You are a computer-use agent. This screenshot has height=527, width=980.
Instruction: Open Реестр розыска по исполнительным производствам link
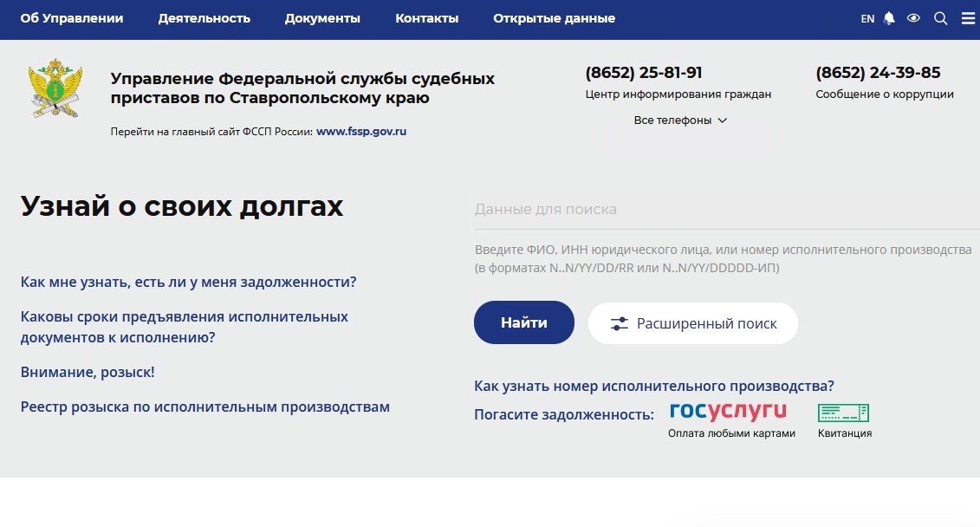click(x=205, y=407)
